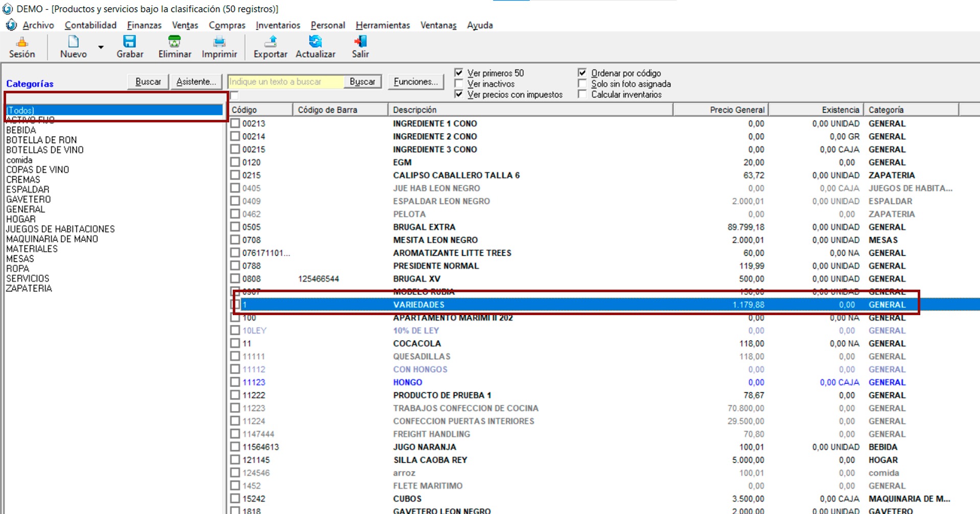
Task: Select the BOTELLAS DE VINO category
Action: (45, 150)
